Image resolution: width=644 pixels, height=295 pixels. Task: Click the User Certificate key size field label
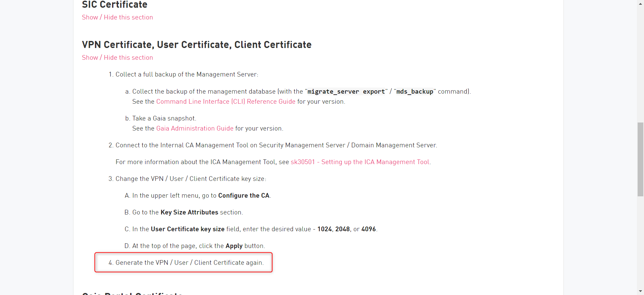(x=187, y=229)
